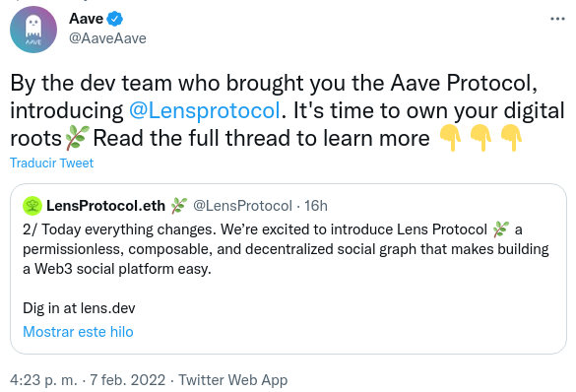Click the 16h timestamp on quoted tweet
Viewport: 576px width, 392px height.
point(316,206)
